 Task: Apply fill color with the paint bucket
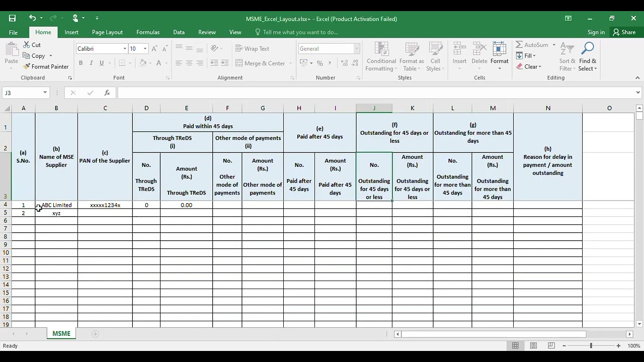(x=143, y=63)
